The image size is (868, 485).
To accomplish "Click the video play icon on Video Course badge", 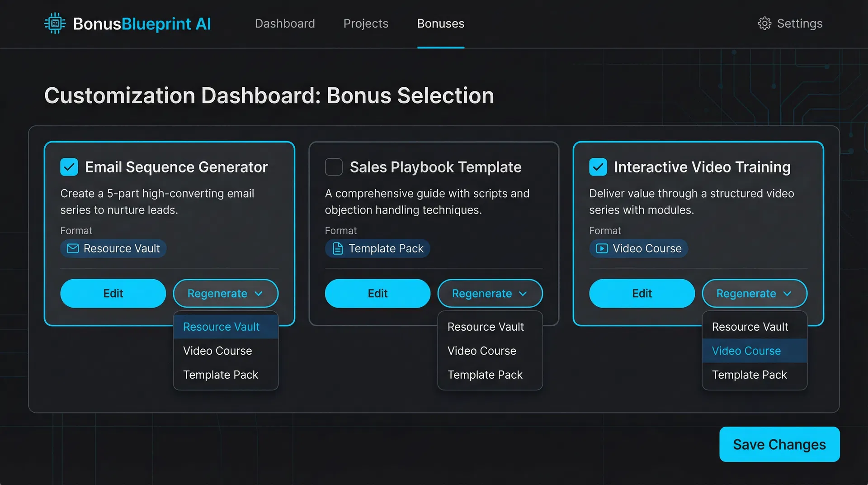I will (x=601, y=248).
